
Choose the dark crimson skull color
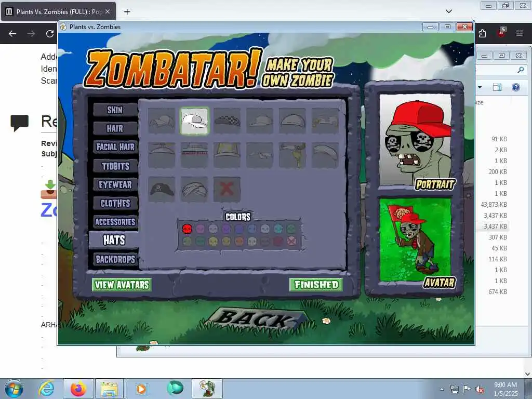pyautogui.click(x=278, y=241)
